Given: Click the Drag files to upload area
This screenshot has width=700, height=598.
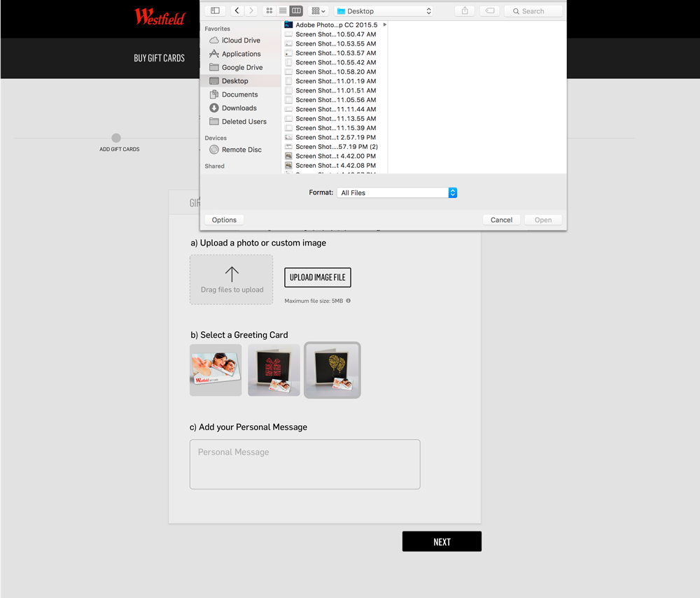Looking at the screenshot, I should click(231, 280).
